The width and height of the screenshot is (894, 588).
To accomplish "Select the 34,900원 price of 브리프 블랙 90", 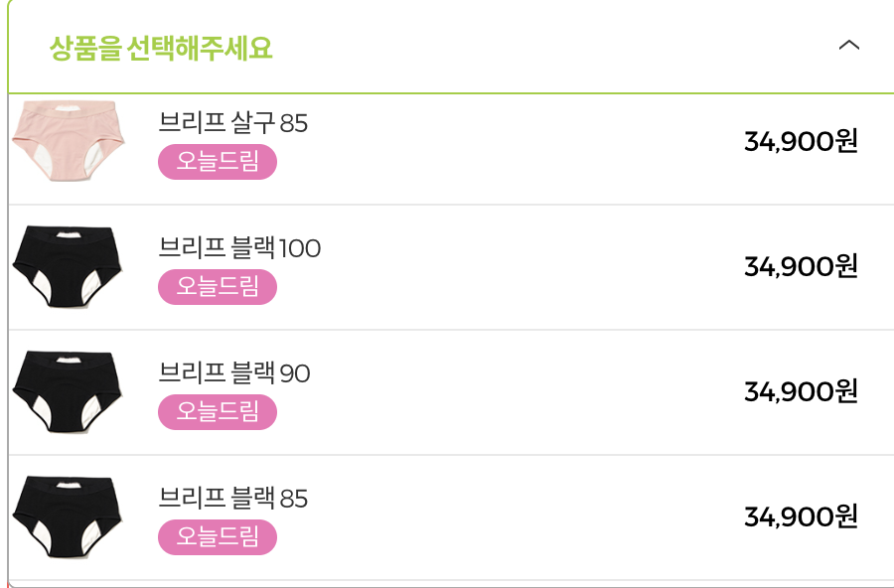I will tap(801, 391).
